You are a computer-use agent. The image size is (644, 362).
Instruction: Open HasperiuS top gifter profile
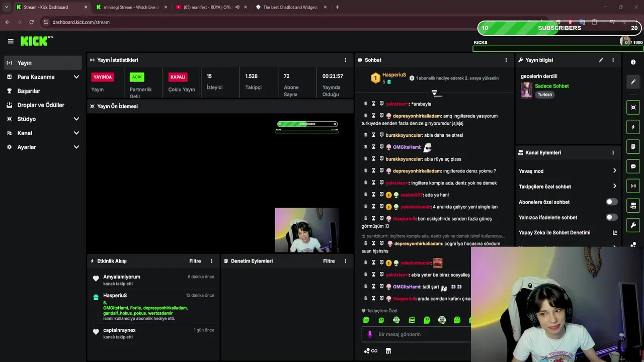click(x=394, y=75)
